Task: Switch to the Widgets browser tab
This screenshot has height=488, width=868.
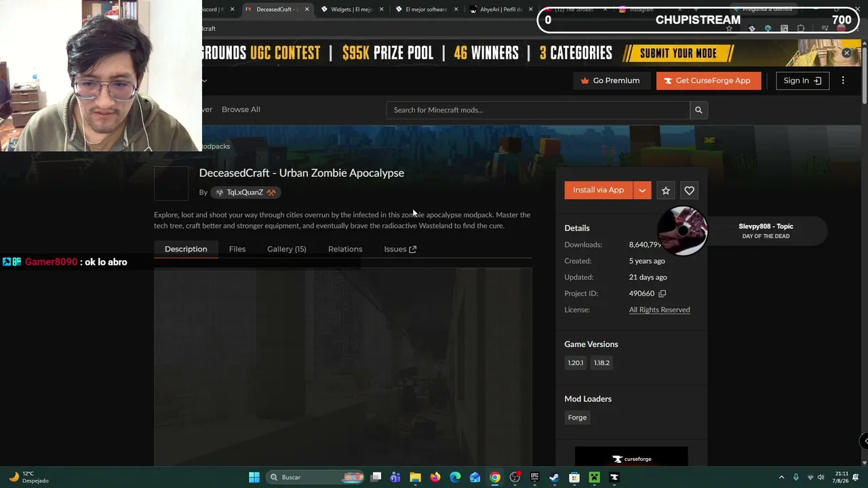Action: tap(352, 9)
